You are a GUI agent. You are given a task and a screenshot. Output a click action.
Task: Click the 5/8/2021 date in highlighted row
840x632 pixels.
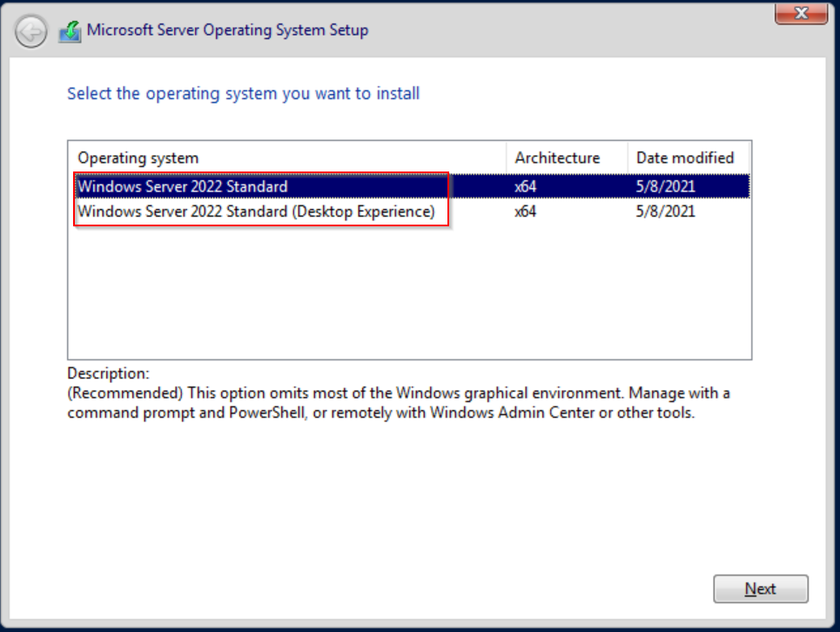[666, 186]
